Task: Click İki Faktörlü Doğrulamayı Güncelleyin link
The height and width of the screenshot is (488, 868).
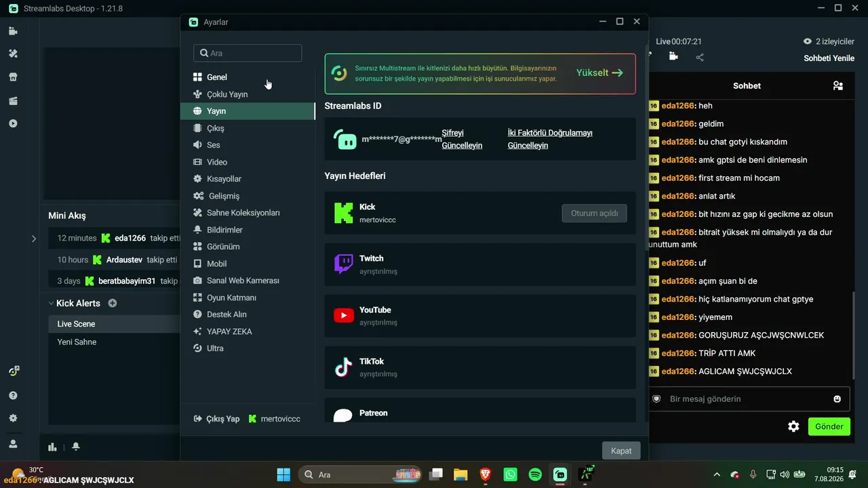Action: (550, 139)
